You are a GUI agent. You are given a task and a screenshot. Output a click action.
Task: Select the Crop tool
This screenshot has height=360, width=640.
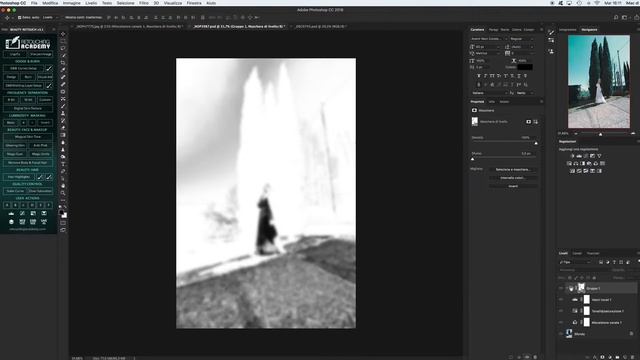(63, 63)
